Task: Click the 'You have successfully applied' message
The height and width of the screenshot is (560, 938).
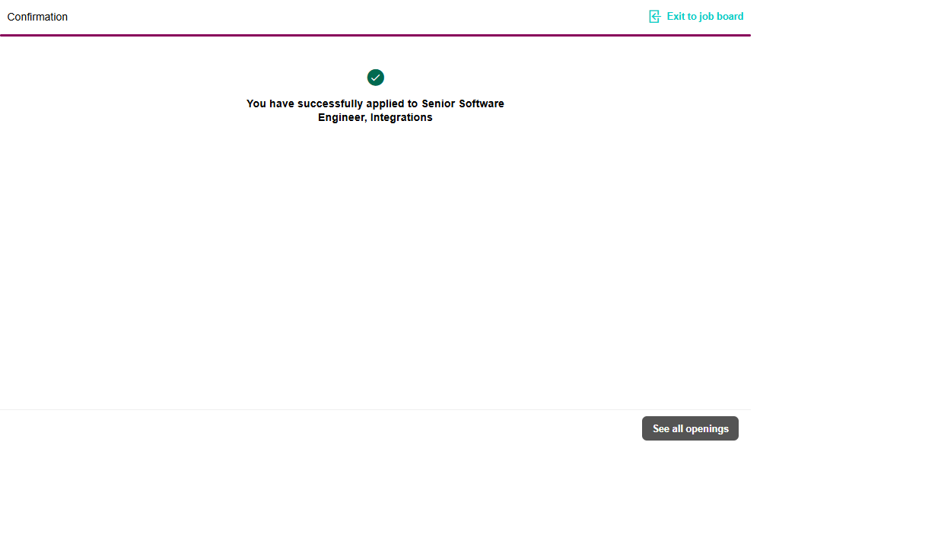Action: tap(375, 103)
